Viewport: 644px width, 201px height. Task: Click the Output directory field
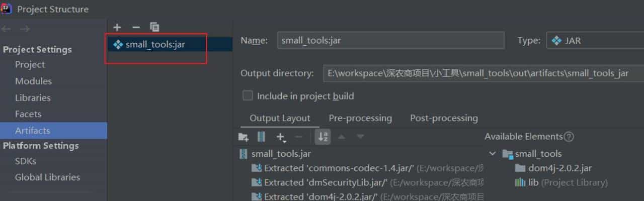[483, 73]
